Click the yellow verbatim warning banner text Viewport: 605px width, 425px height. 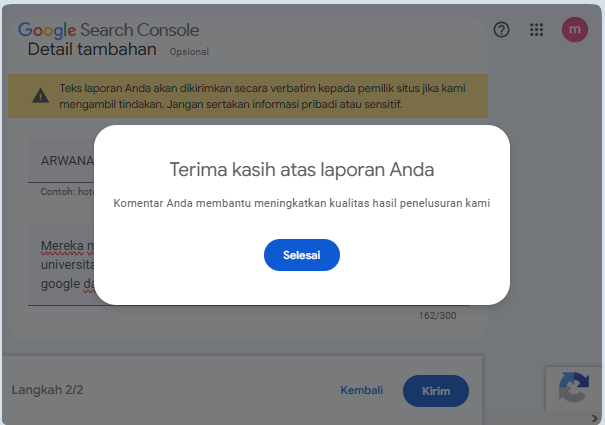click(262, 96)
